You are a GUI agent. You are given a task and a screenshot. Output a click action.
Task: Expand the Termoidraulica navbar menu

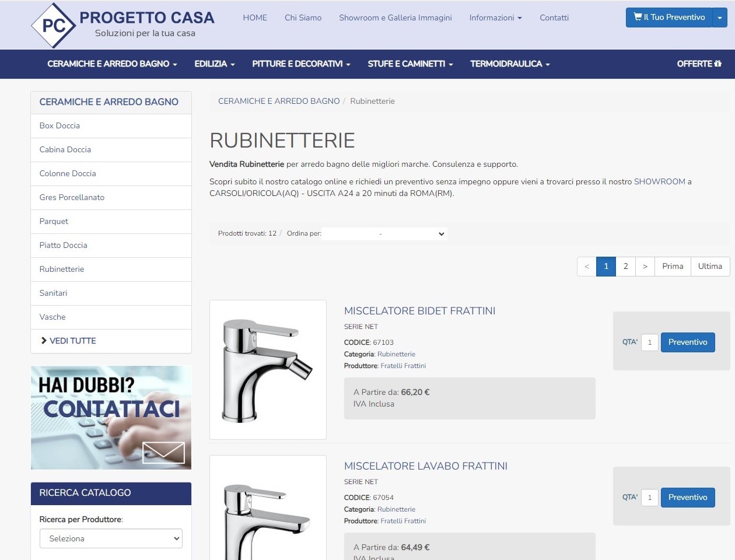tap(510, 64)
